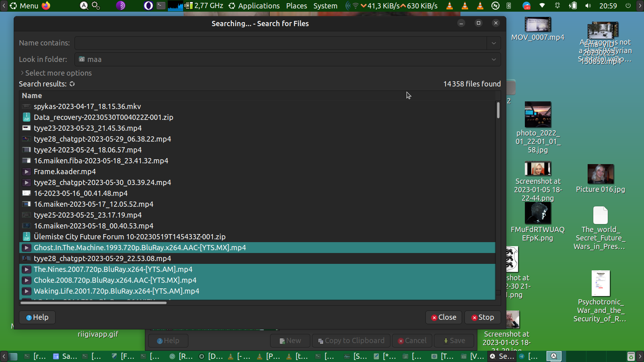Select Waking.Life.2001 file in results
This screenshot has height=362, width=644.
point(116,291)
